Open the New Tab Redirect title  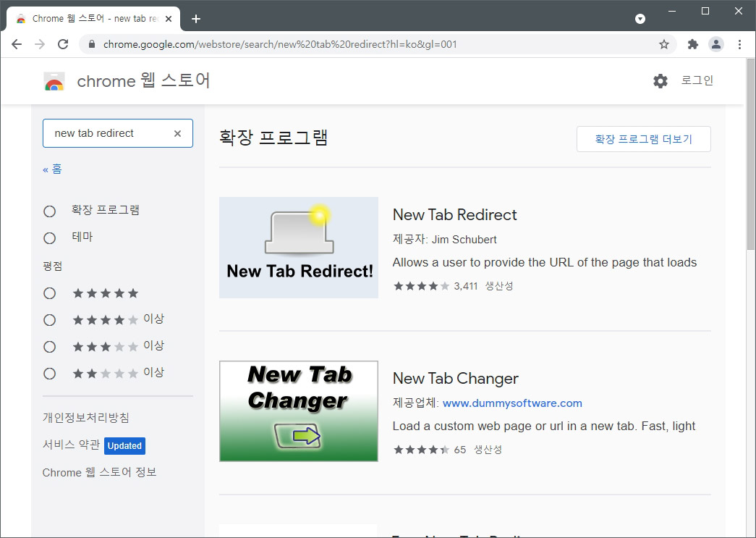454,215
